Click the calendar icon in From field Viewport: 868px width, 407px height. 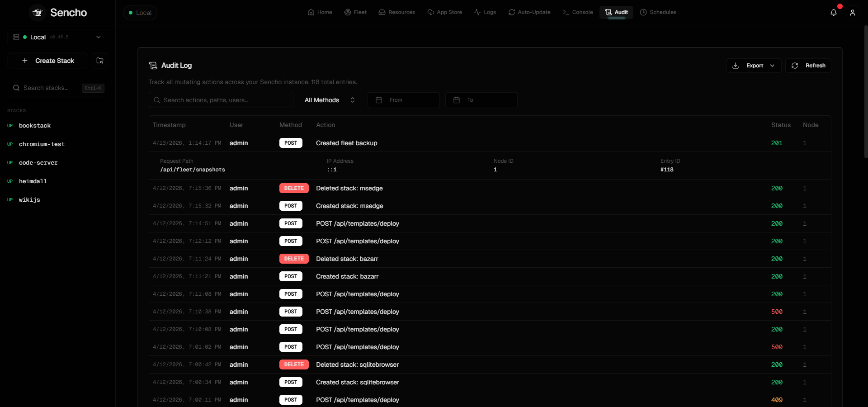click(379, 100)
